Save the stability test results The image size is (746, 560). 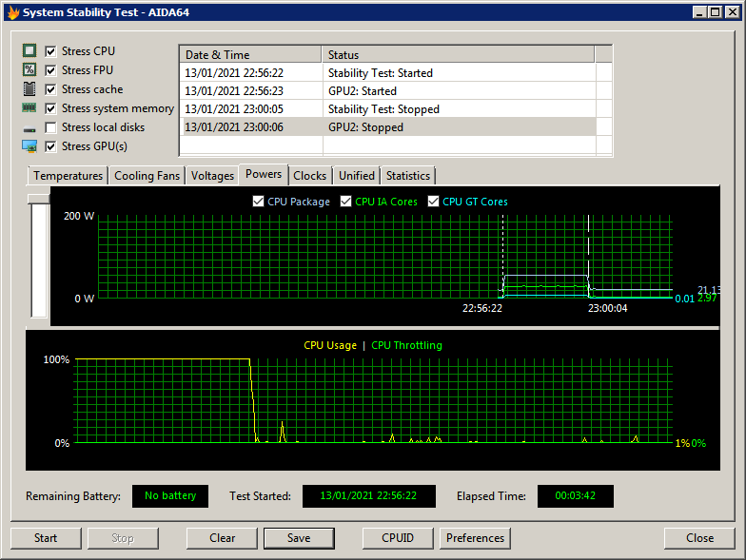pos(299,538)
